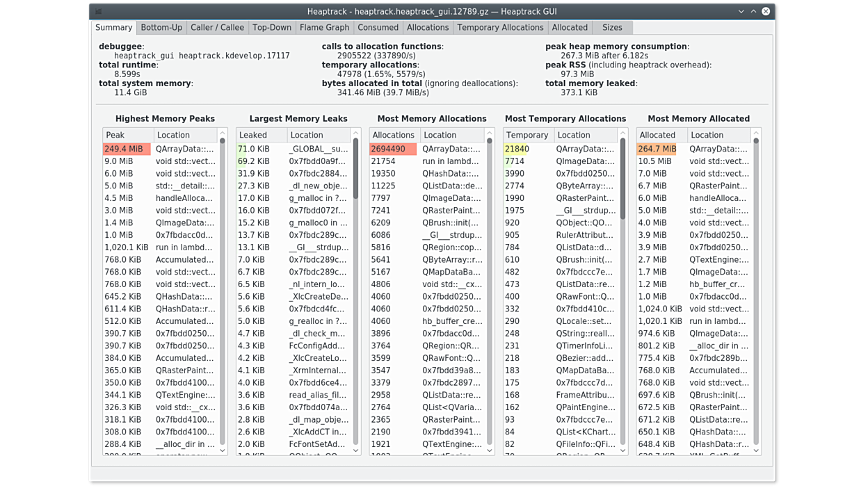
Task: Show the Temporary Allocations tab
Action: coord(499,27)
